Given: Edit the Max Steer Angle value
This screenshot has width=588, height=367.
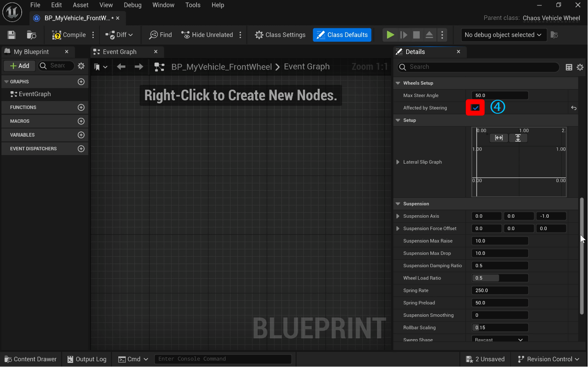Looking at the screenshot, I should pos(500,95).
